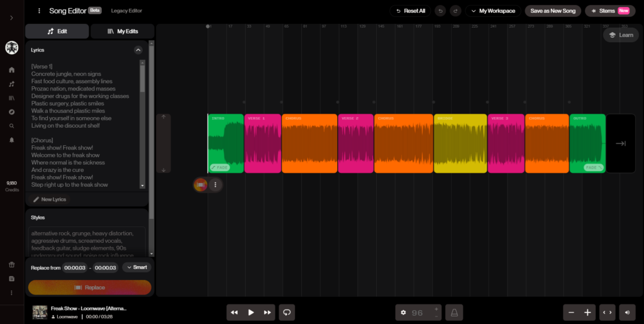Click the extend song arrow block

pos(621,143)
